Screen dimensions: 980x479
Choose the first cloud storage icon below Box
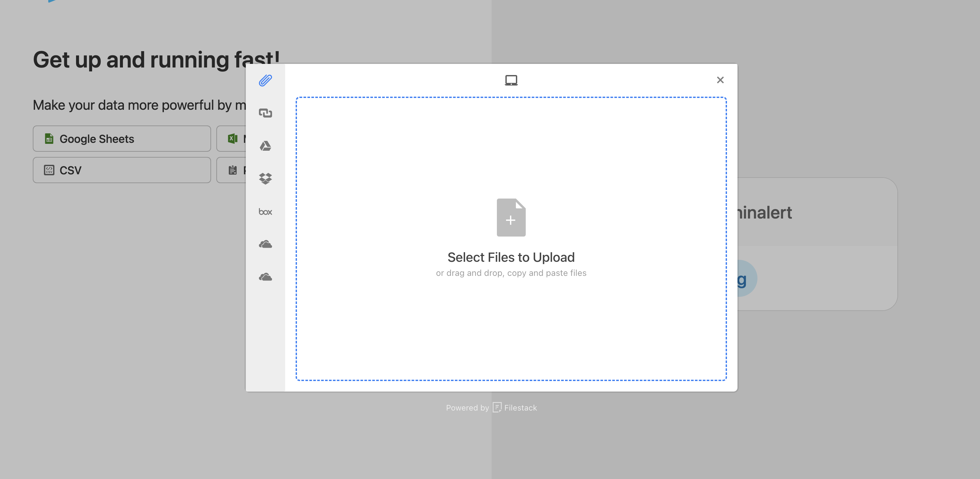pos(265,244)
